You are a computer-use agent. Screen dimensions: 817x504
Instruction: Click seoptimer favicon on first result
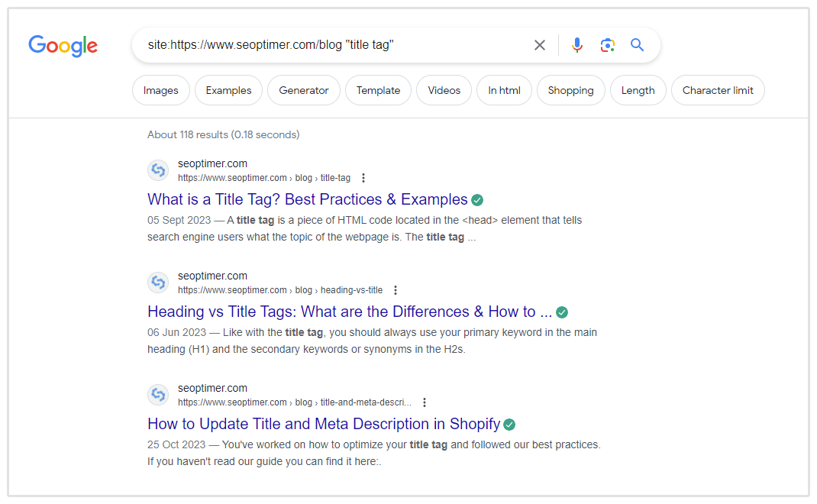tap(158, 170)
